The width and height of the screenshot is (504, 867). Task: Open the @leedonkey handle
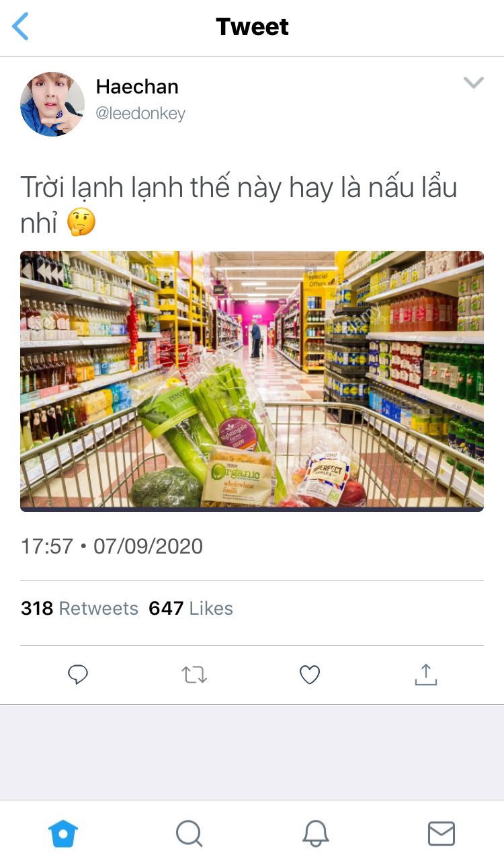(140, 114)
